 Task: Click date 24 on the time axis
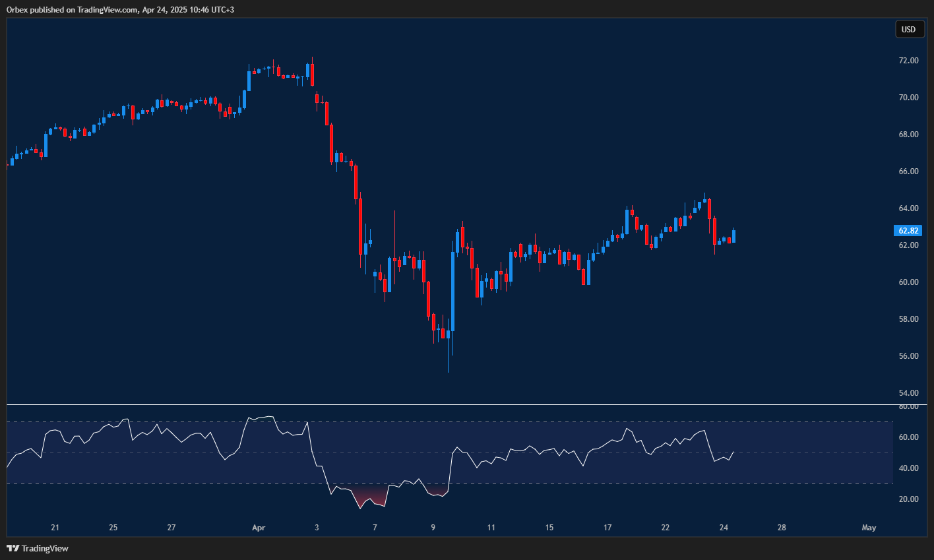click(724, 528)
